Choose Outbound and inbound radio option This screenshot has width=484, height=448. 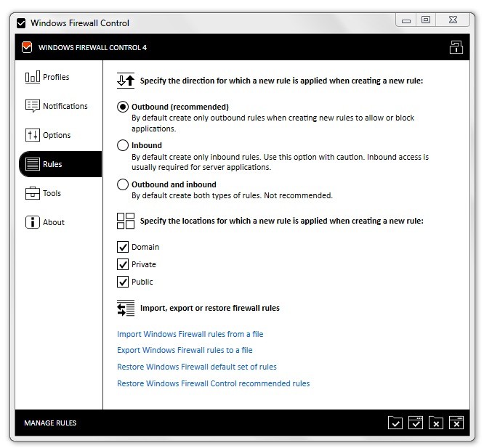(123, 184)
